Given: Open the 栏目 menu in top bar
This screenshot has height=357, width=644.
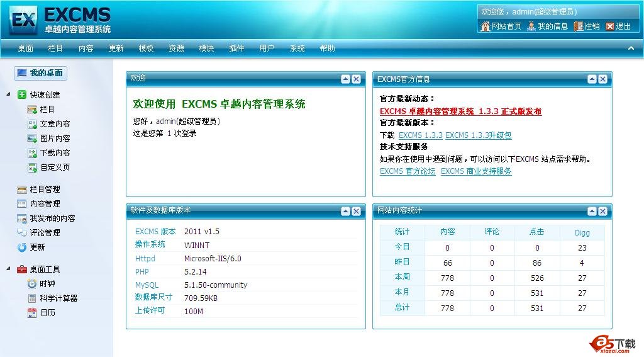Looking at the screenshot, I should click(x=55, y=48).
